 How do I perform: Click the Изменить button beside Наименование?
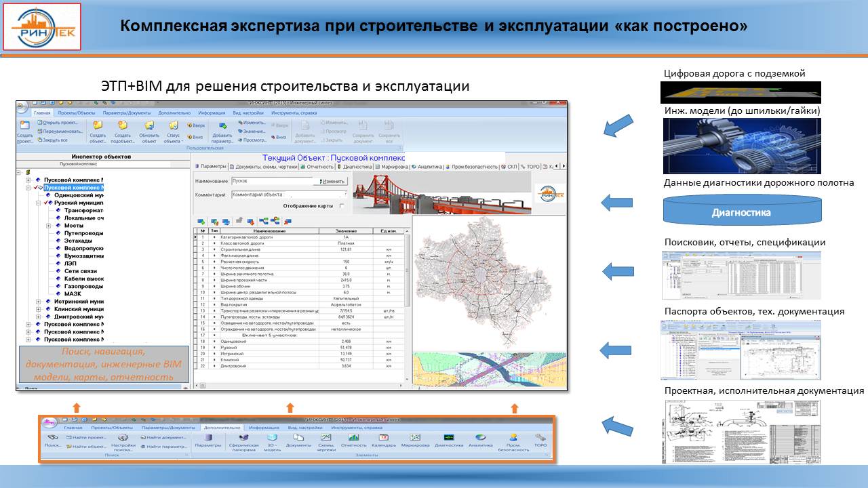click(330, 182)
